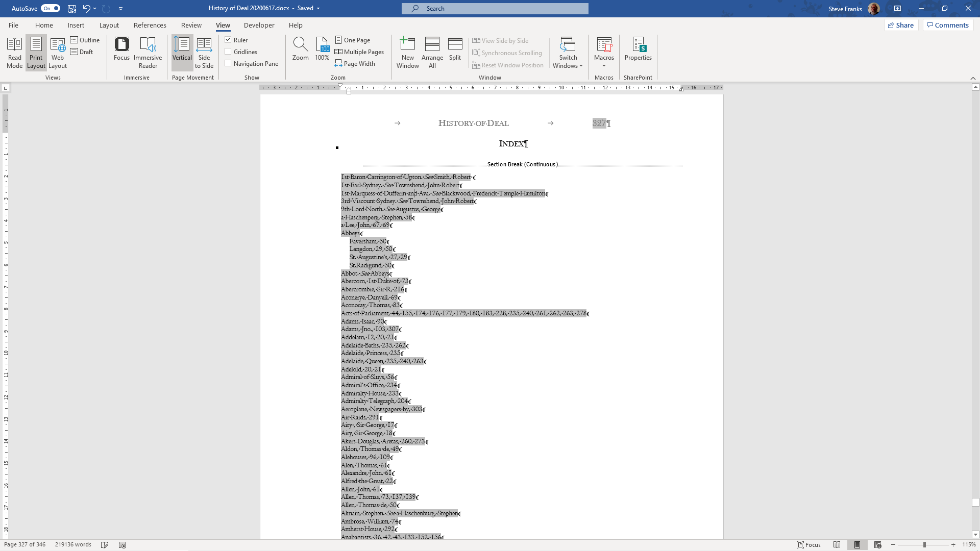Viewport: 980px width, 551px height.
Task: Click the New Window icon
Action: (407, 45)
